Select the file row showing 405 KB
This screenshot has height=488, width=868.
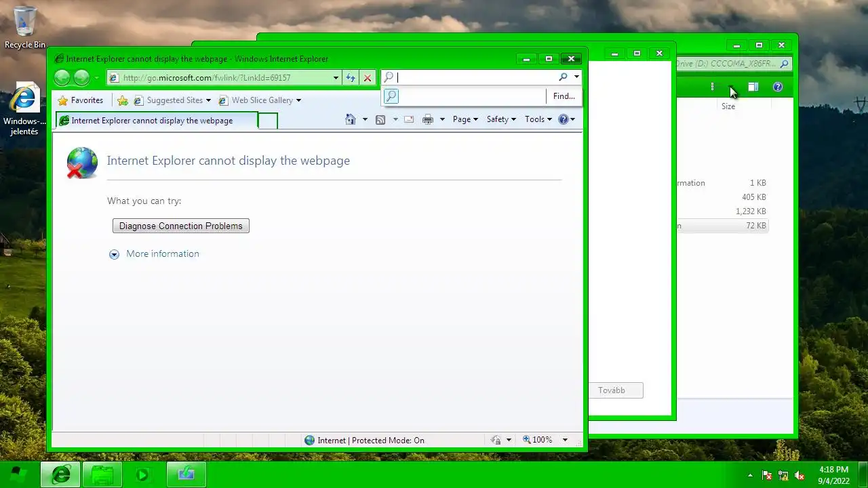point(722,197)
